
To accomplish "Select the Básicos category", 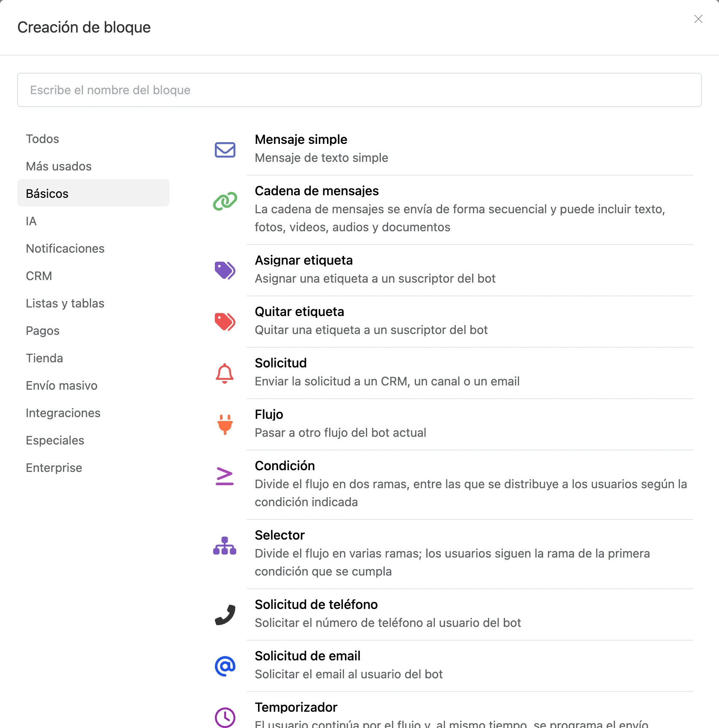I will tap(93, 193).
